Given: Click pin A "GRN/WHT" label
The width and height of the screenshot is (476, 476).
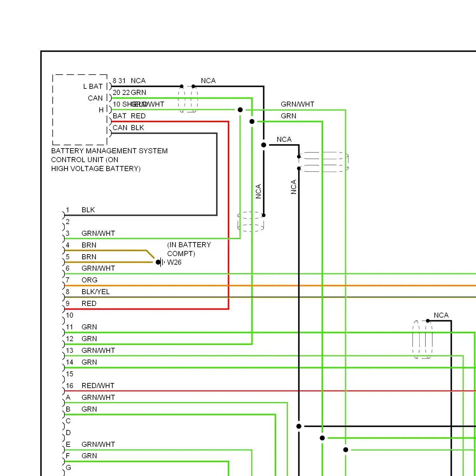Looking at the screenshot, I should click(x=98, y=397).
